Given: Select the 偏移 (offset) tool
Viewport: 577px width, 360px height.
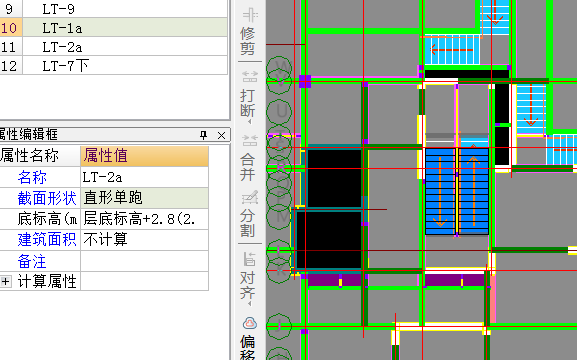Looking at the screenshot, I should (250, 338).
